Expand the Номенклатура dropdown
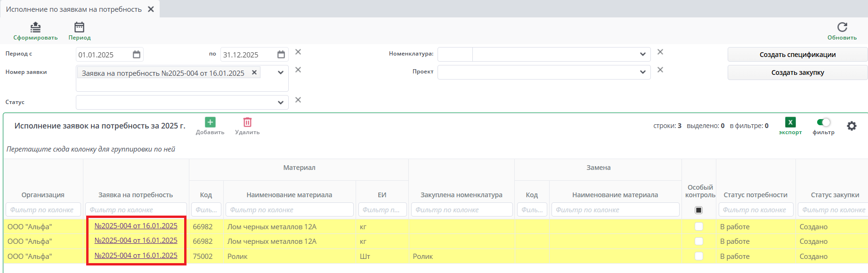This screenshot has width=868, height=273. click(x=643, y=54)
